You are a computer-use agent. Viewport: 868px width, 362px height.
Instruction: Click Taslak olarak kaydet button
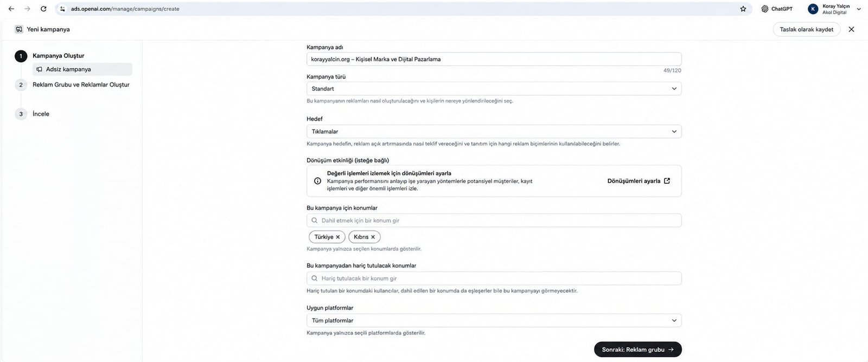806,29
